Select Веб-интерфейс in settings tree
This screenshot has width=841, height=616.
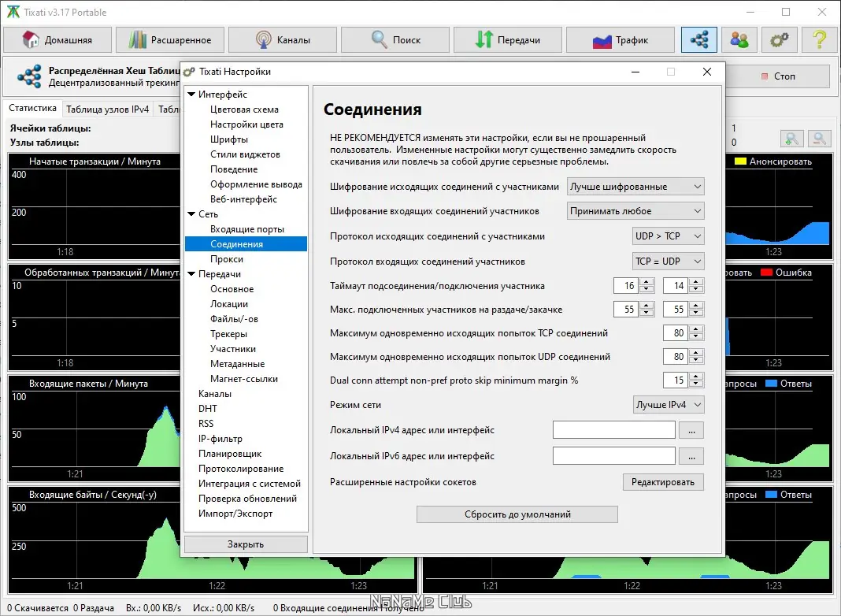coord(243,199)
